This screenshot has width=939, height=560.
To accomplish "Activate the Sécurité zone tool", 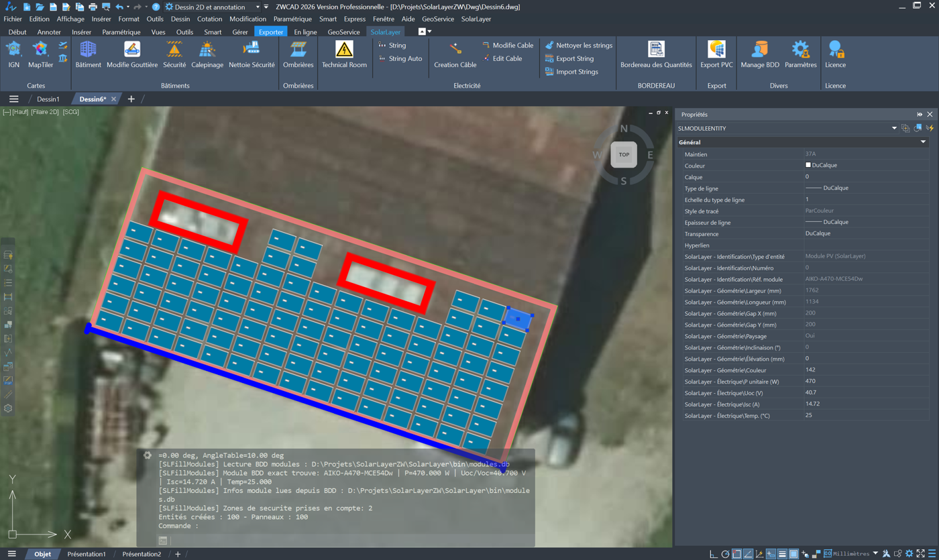I will (x=174, y=54).
